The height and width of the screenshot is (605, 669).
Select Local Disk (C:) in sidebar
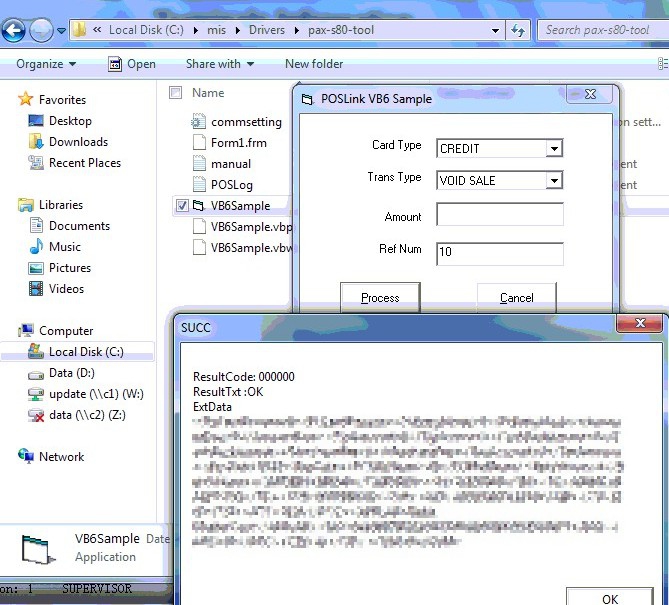tap(78, 352)
